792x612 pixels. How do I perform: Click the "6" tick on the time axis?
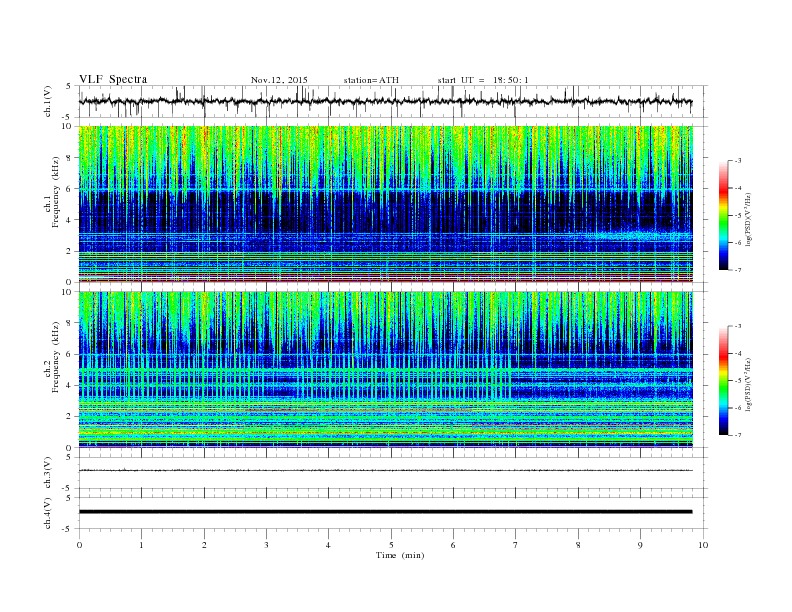click(x=453, y=545)
